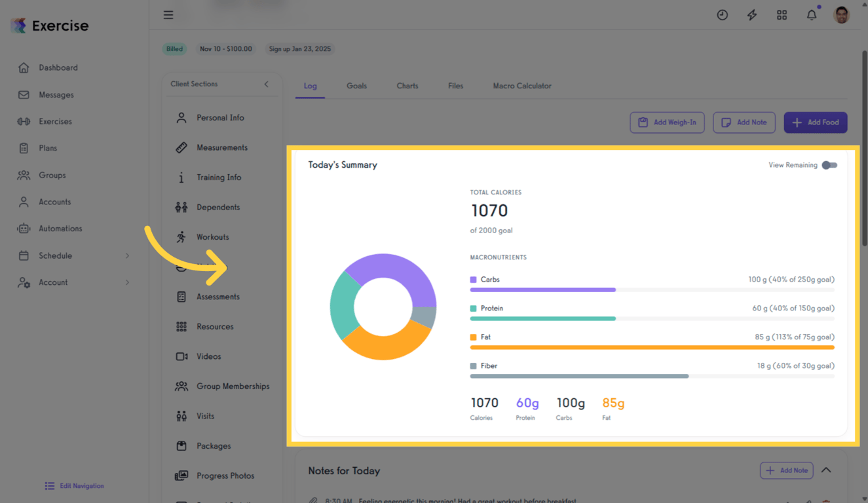
Task: Collapse the Client Sections panel
Action: click(266, 84)
